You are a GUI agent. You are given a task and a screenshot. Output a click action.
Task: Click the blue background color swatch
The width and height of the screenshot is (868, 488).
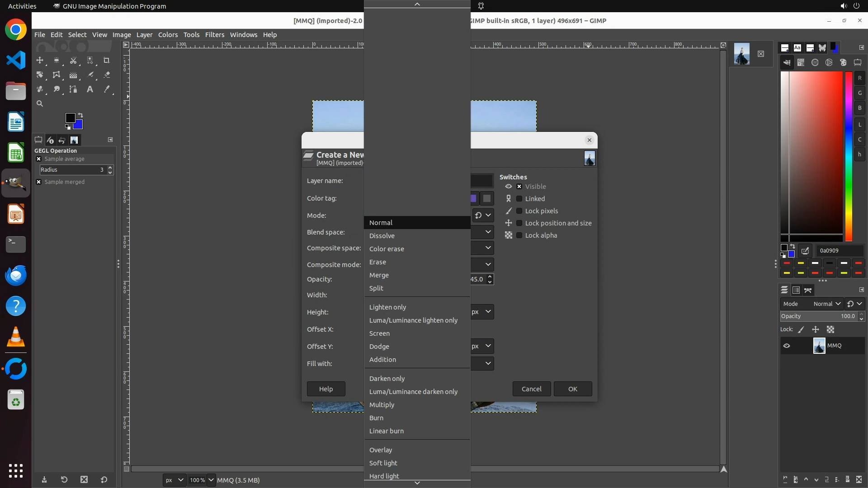tap(79, 125)
